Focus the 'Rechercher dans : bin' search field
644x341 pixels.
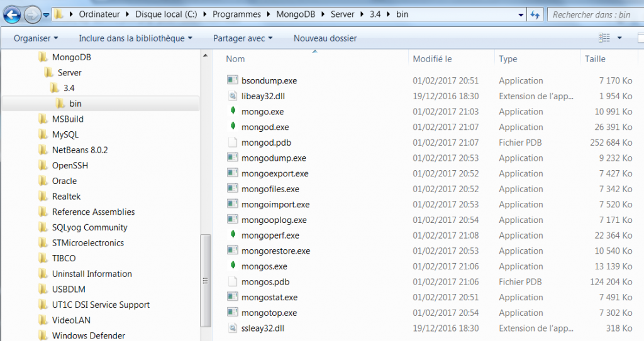(x=596, y=15)
